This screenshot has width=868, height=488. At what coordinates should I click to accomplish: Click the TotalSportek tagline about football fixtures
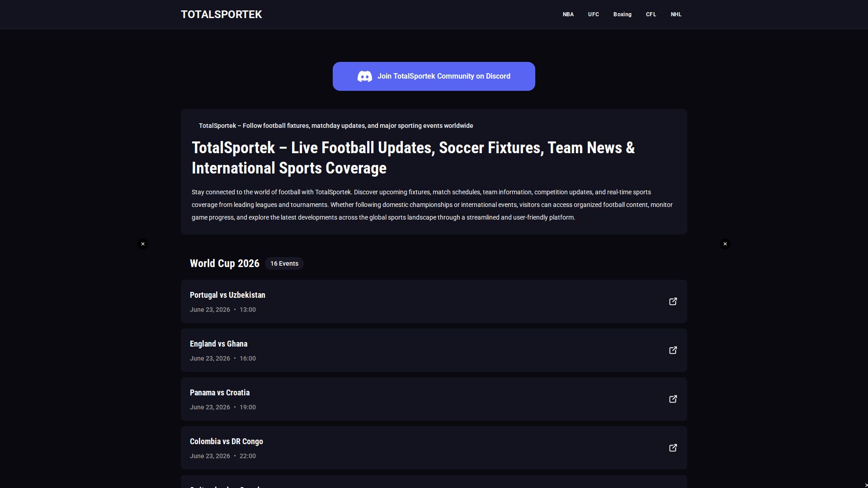click(x=336, y=126)
